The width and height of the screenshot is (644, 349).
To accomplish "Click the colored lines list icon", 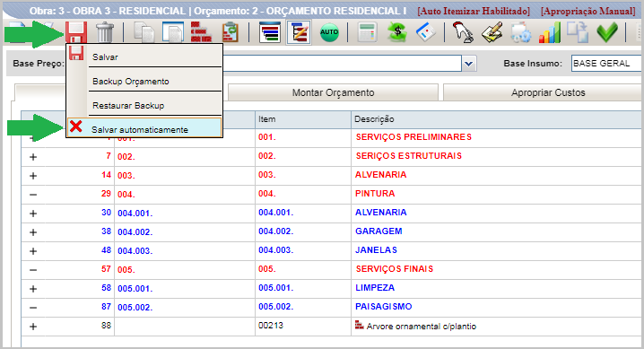I will tap(270, 32).
